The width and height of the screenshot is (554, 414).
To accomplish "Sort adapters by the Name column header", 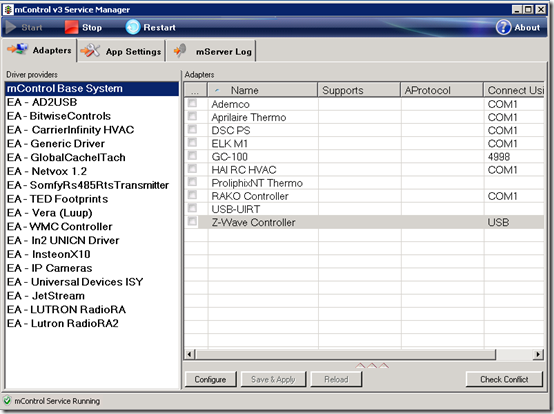I will 263,90.
